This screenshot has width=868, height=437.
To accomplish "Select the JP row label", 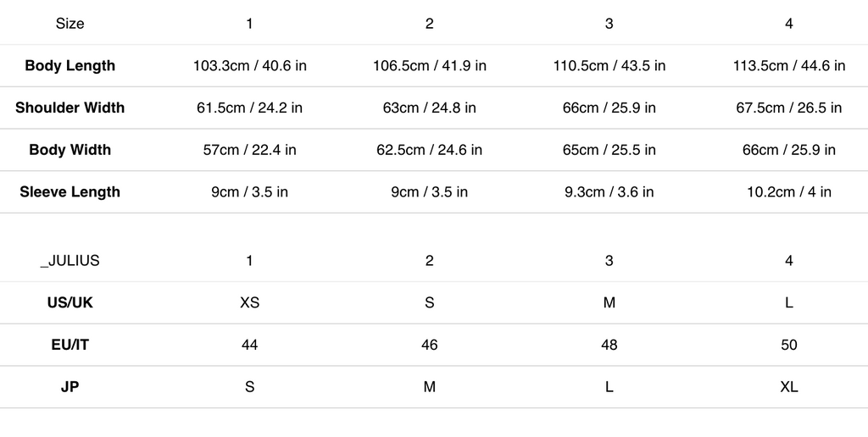I will point(70,387).
